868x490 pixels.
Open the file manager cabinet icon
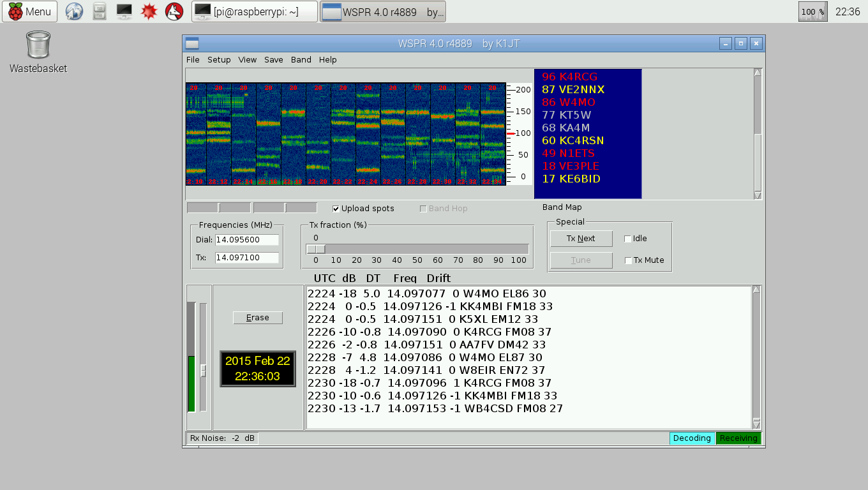point(100,11)
